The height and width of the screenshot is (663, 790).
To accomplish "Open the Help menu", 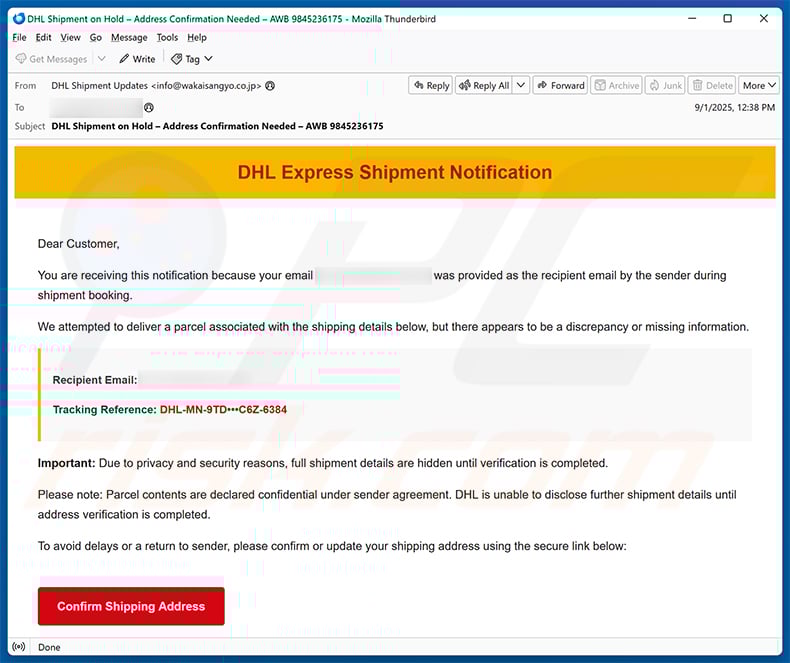I will (x=197, y=38).
